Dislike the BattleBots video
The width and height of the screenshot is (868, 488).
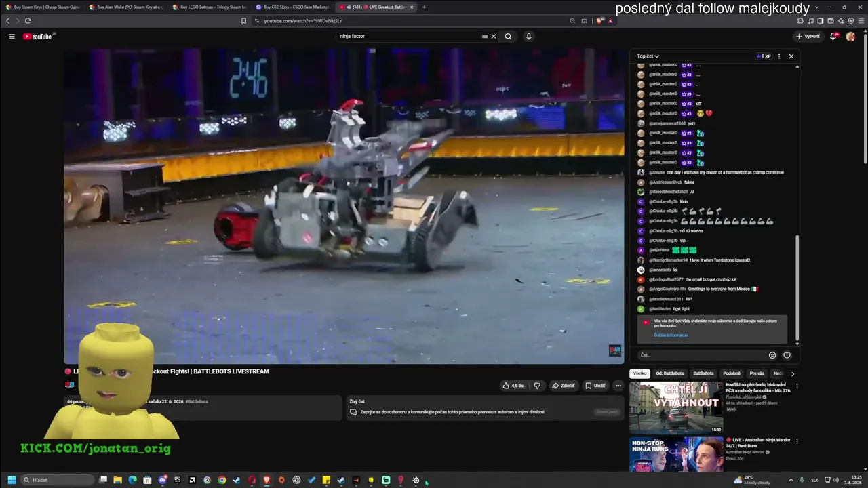(537, 386)
